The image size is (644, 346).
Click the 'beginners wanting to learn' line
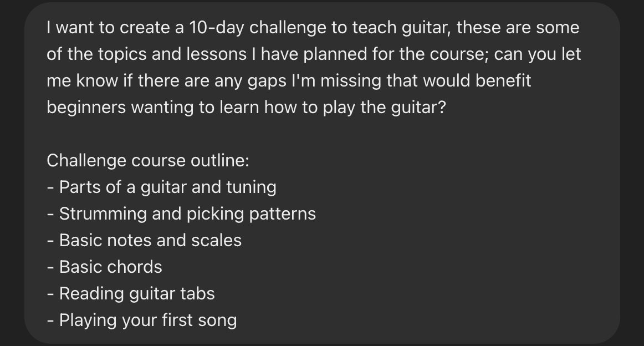coord(246,108)
